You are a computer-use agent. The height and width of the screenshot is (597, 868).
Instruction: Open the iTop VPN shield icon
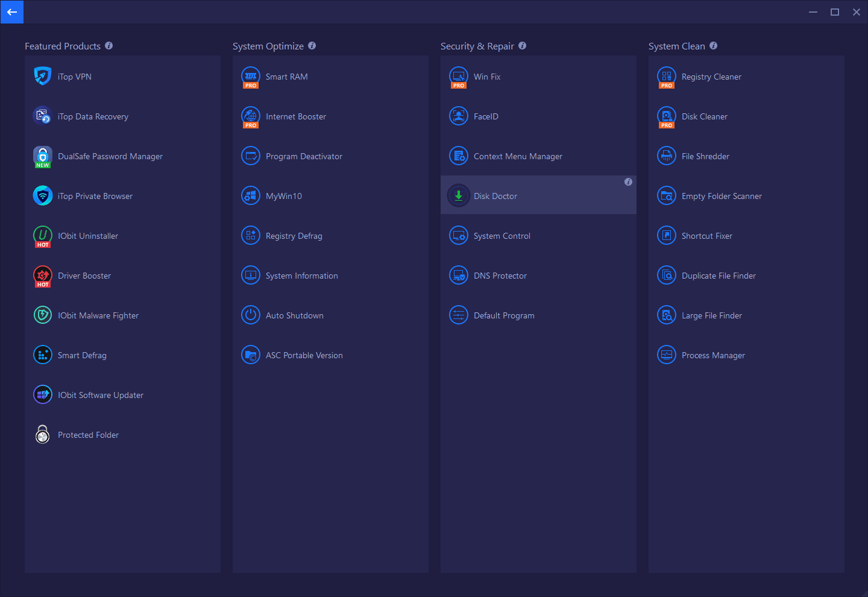[x=43, y=76]
